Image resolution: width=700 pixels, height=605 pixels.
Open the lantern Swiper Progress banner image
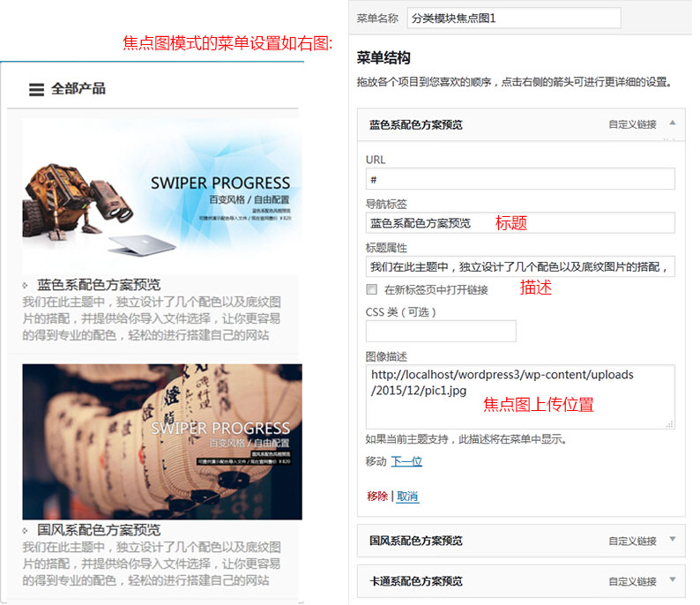[161, 441]
